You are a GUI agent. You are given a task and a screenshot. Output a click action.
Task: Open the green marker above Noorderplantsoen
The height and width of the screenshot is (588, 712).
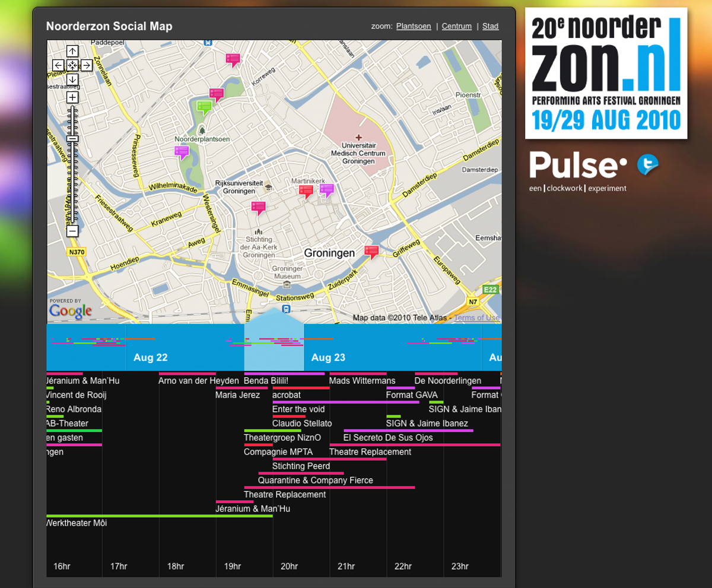[x=204, y=107]
